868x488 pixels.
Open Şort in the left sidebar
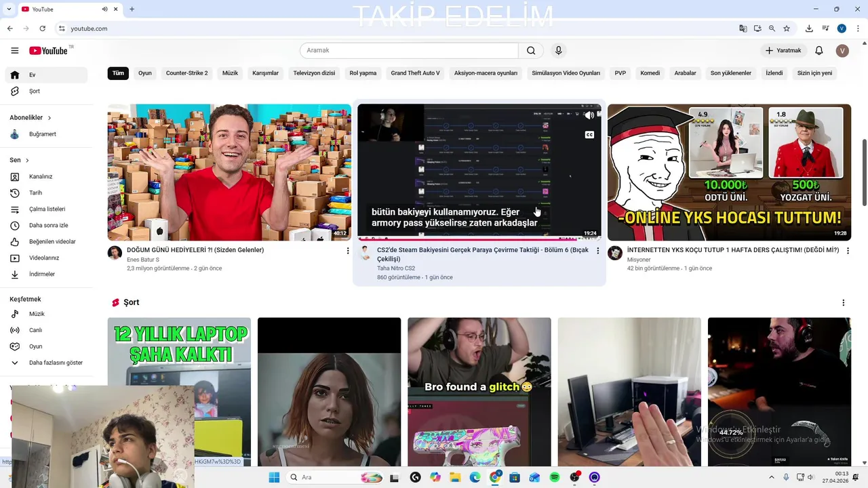click(46, 91)
